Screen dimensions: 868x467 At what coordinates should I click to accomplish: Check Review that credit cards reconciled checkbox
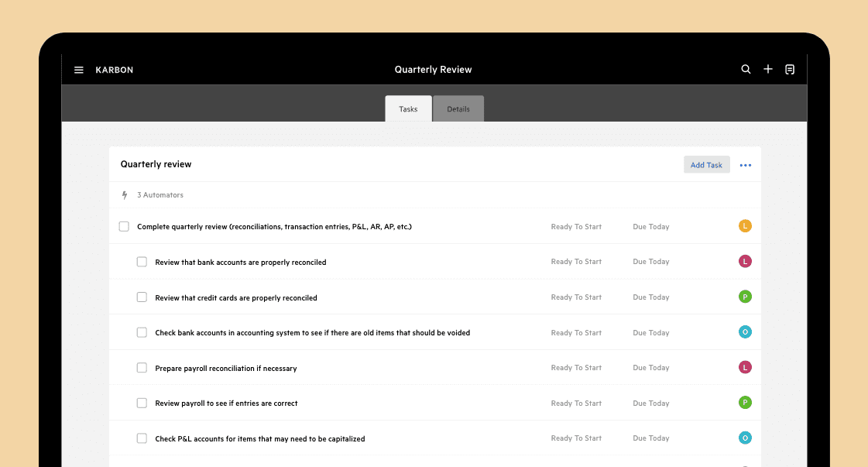[142, 297]
